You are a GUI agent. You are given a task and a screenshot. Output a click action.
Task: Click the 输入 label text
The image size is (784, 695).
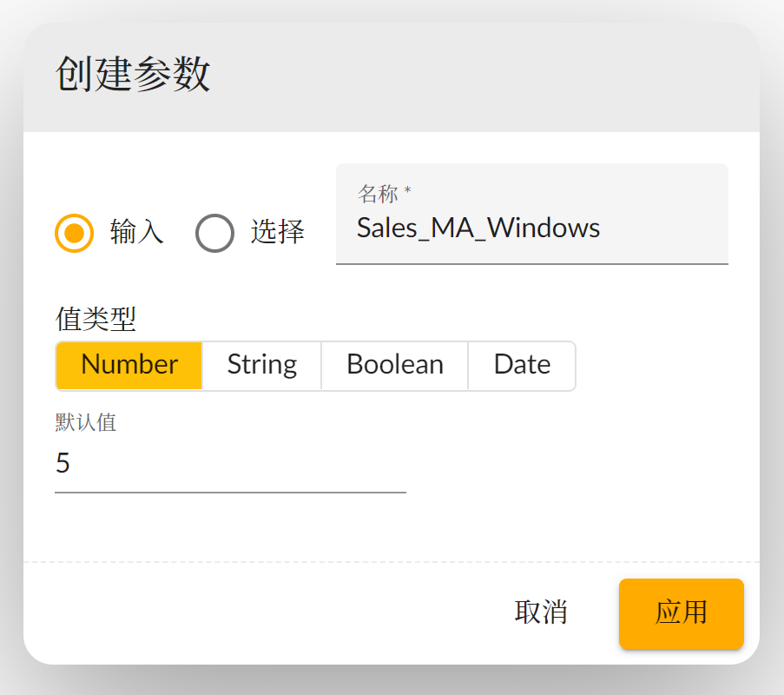point(137,232)
